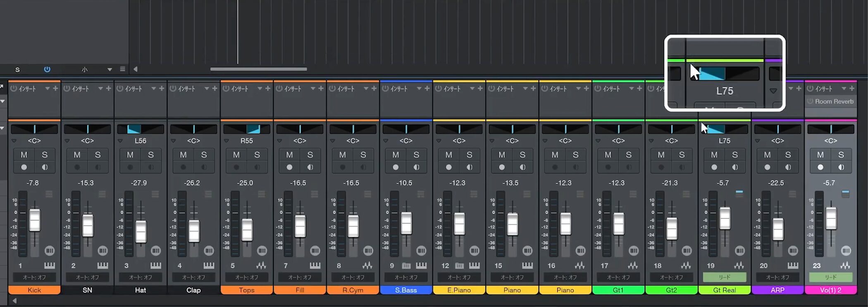
Task: Mute the Kick channel
Action: click(24, 155)
